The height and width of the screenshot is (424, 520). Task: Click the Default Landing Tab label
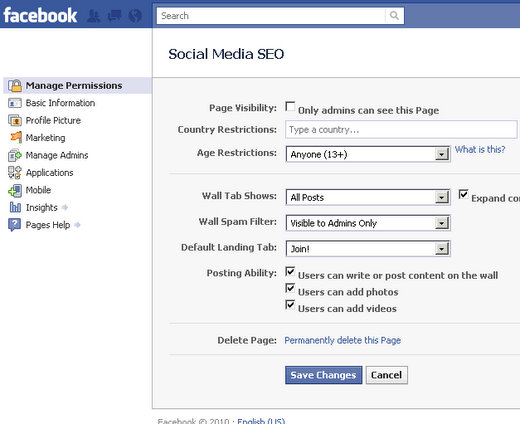click(229, 247)
